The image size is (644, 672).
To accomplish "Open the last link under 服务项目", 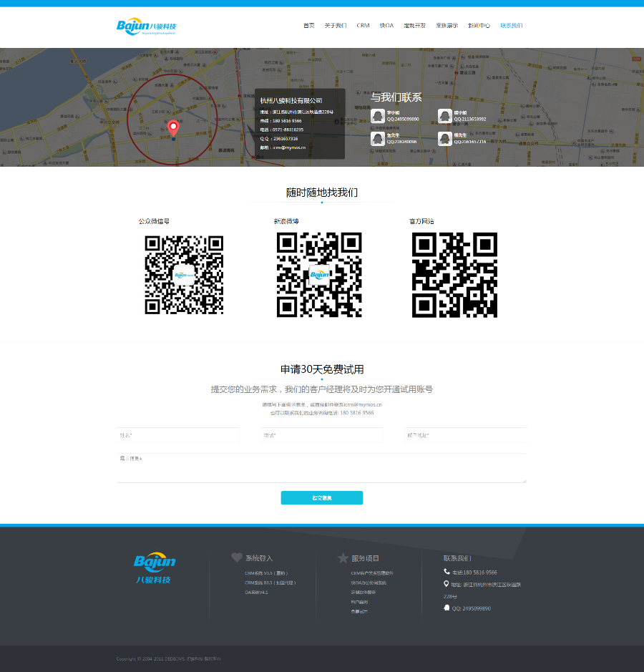I will (359, 612).
